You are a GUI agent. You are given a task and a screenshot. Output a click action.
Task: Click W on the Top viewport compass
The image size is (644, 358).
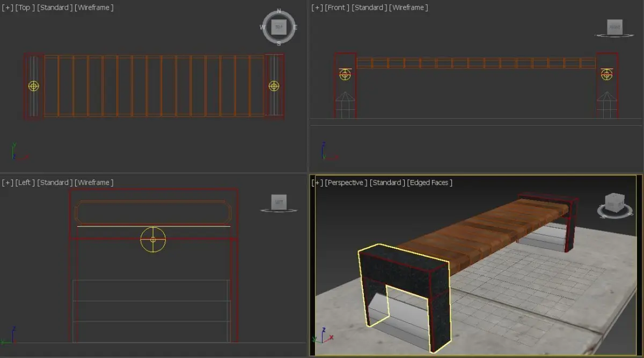262,27
